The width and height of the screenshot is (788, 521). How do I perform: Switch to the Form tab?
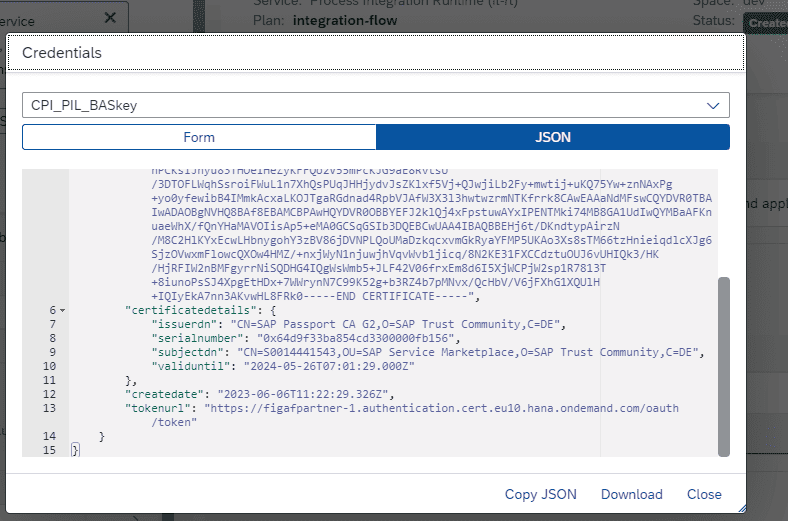pyautogui.click(x=199, y=137)
